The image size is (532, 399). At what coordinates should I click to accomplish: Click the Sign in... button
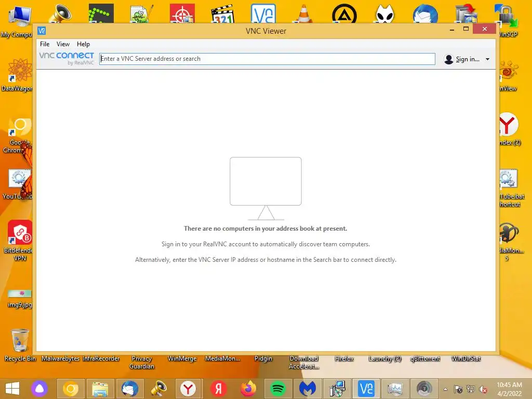(461, 59)
